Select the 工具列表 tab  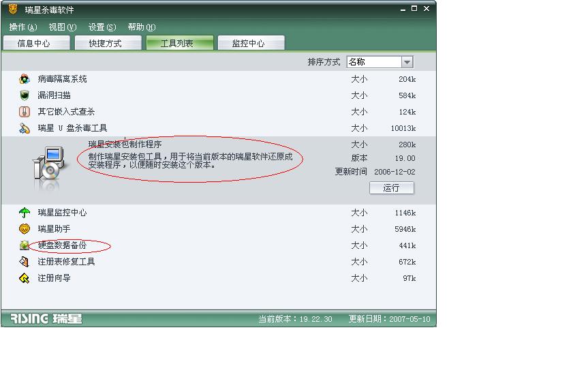180,43
